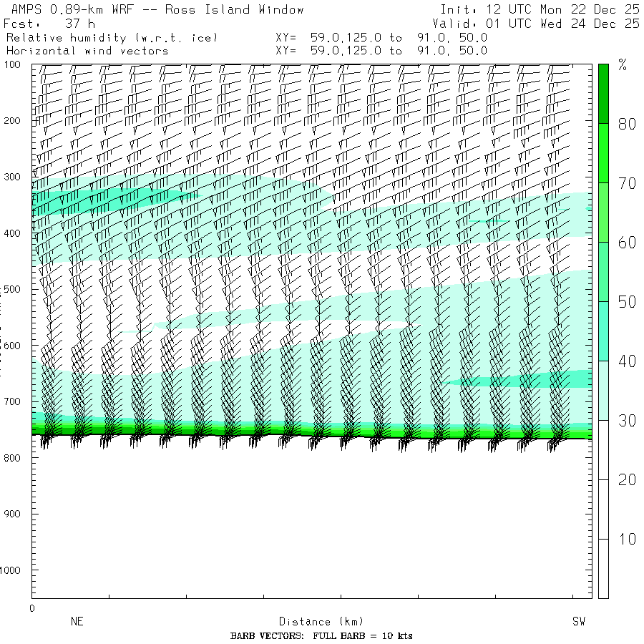
Task: Click the pale aqua segment between 30 and 40
Action: click(x=603, y=390)
